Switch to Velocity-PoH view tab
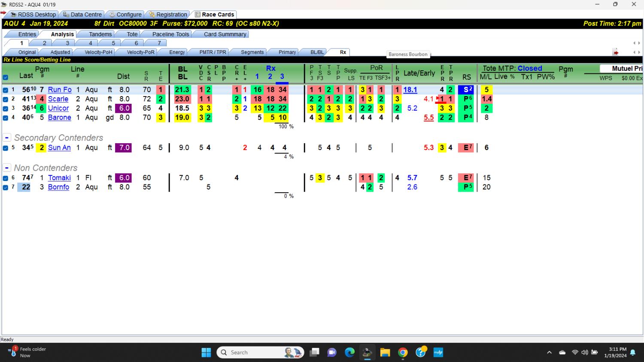The image size is (644, 362). click(98, 52)
